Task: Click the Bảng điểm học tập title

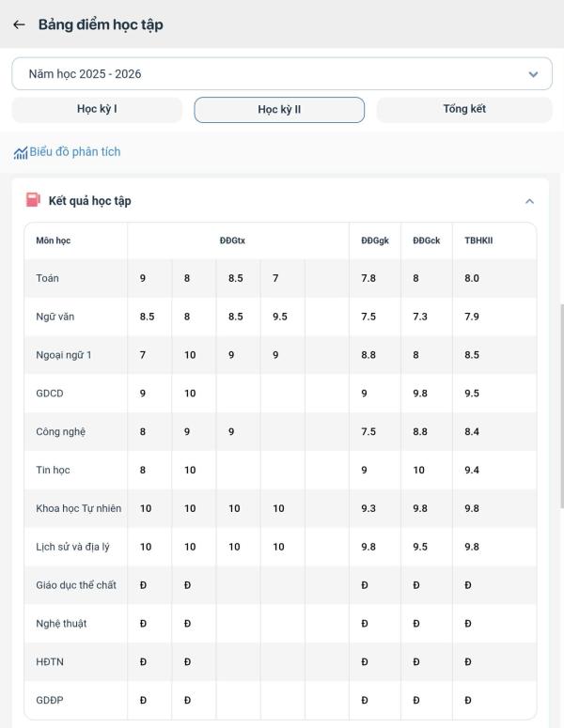Action: (x=101, y=24)
